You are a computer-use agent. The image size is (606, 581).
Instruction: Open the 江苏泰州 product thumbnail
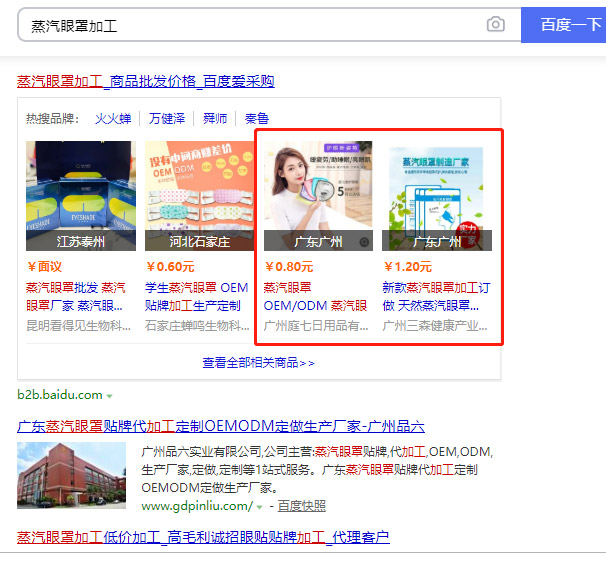tap(81, 196)
